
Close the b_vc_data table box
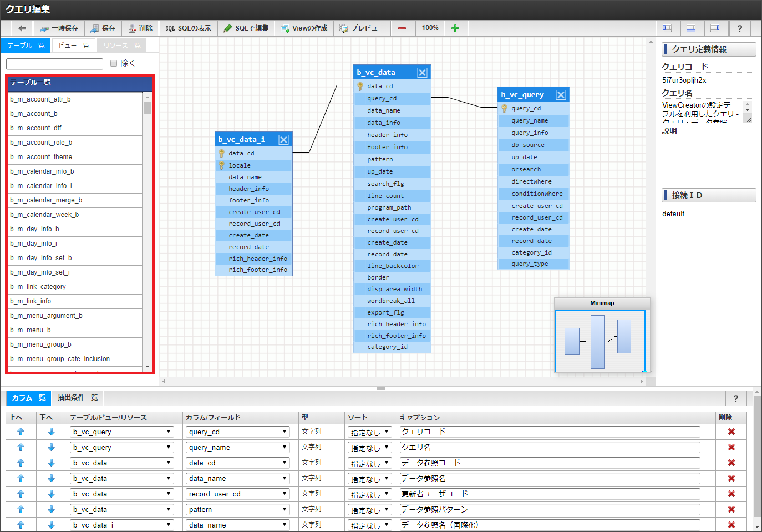pos(422,73)
